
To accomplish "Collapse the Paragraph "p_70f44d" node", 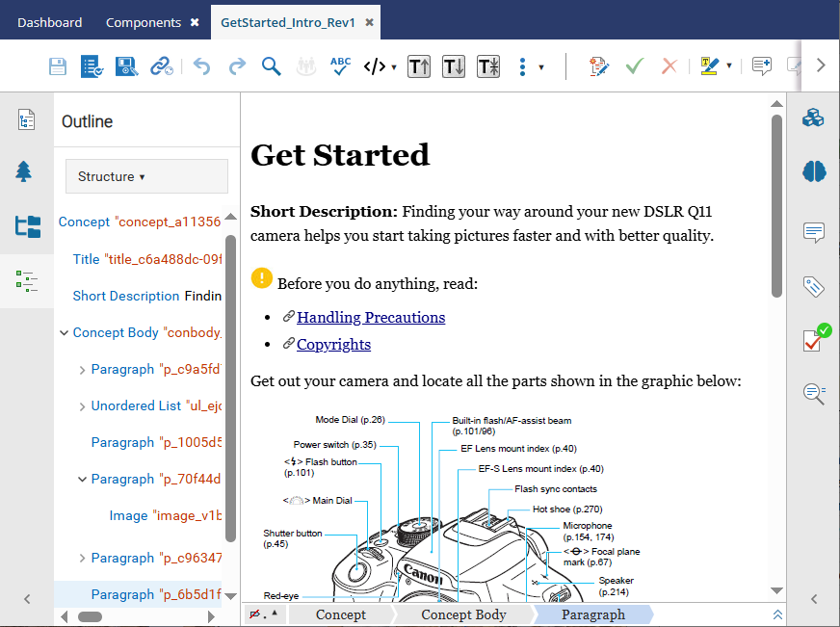I will (x=82, y=480).
